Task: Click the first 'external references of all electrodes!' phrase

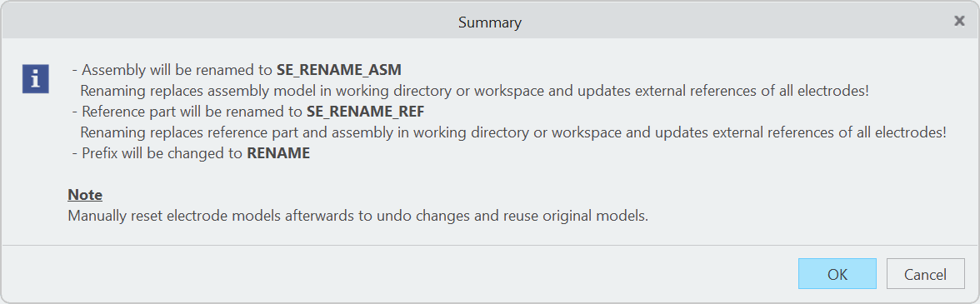Action: tap(752, 90)
